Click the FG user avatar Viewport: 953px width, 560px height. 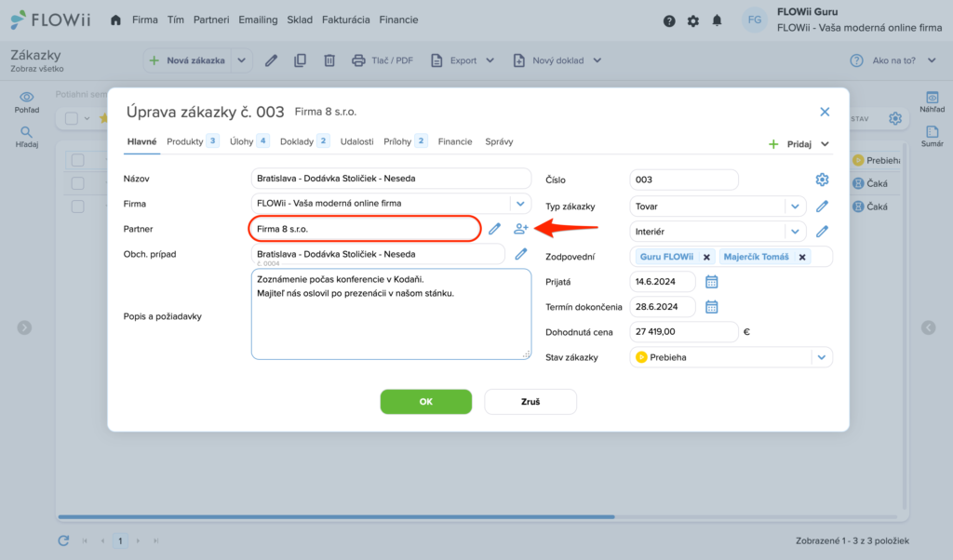pyautogui.click(x=754, y=20)
